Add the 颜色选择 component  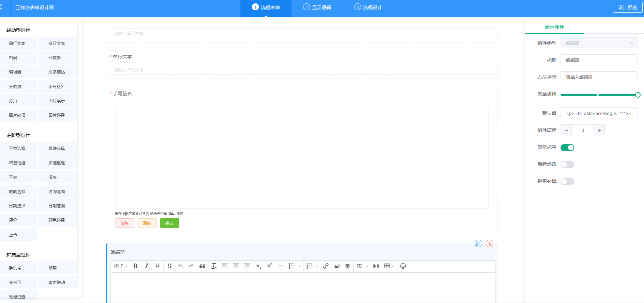[58, 220]
